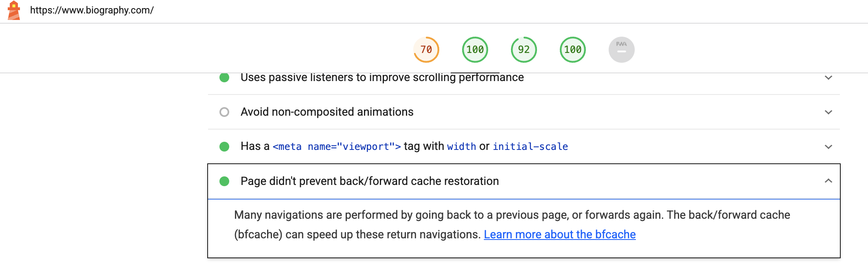868x277 pixels.
Task: Click the green status dot beside viewport meta audit
Action: tap(224, 146)
